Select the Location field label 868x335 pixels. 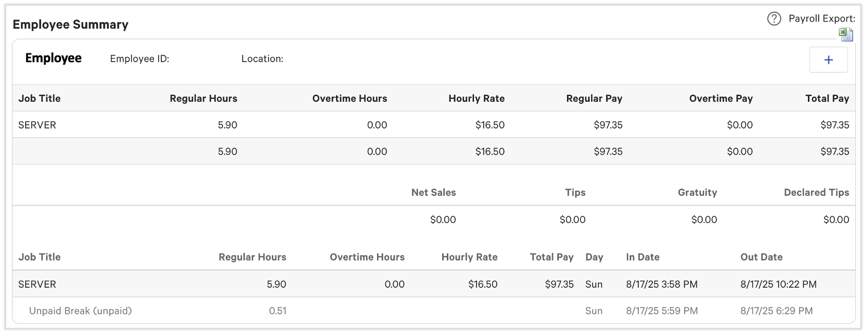click(x=262, y=59)
